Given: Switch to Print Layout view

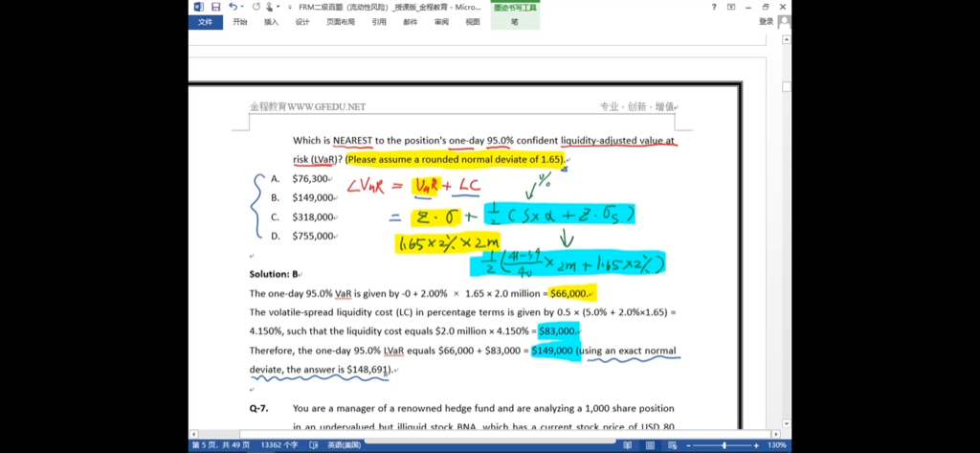Looking at the screenshot, I should (651, 445).
